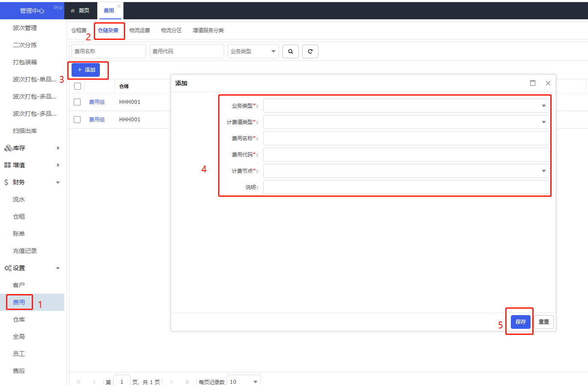The height and width of the screenshot is (385, 588).
Task: Click the 库存 cubes icon in the sidebar
Action: click(8, 148)
